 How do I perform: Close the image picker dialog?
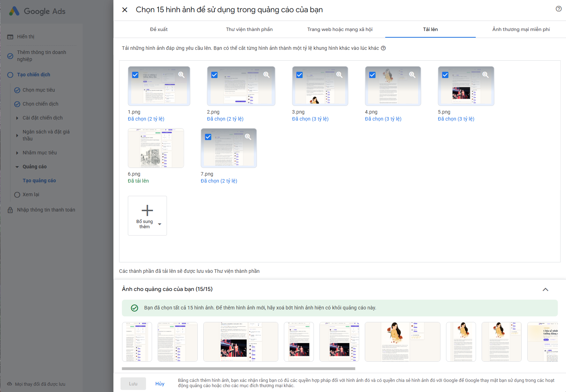click(x=125, y=10)
